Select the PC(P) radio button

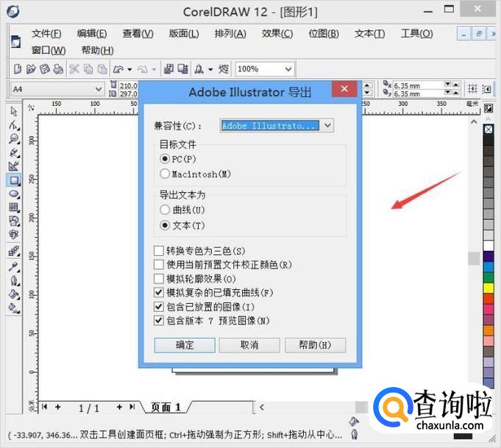pyautogui.click(x=165, y=159)
